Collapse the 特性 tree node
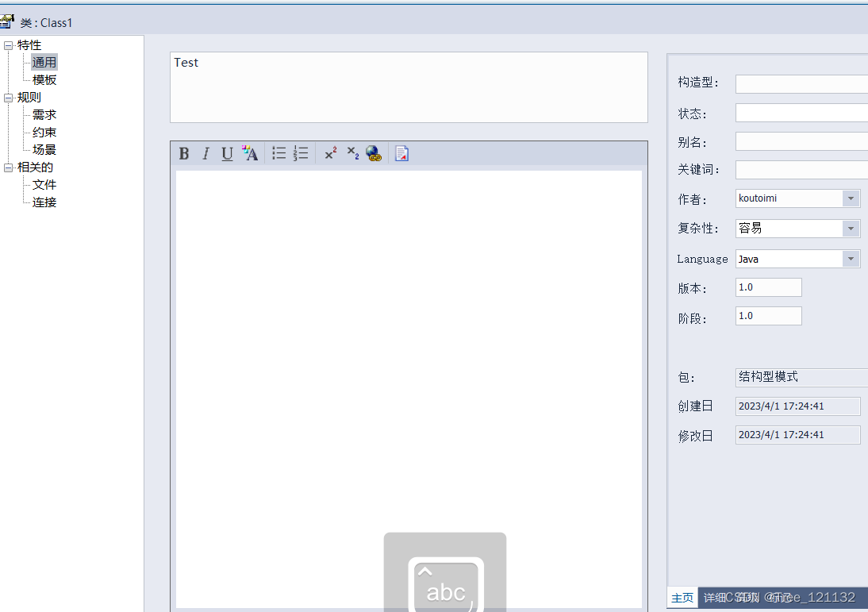Viewport: 868px width, 612px height. click(x=8, y=45)
